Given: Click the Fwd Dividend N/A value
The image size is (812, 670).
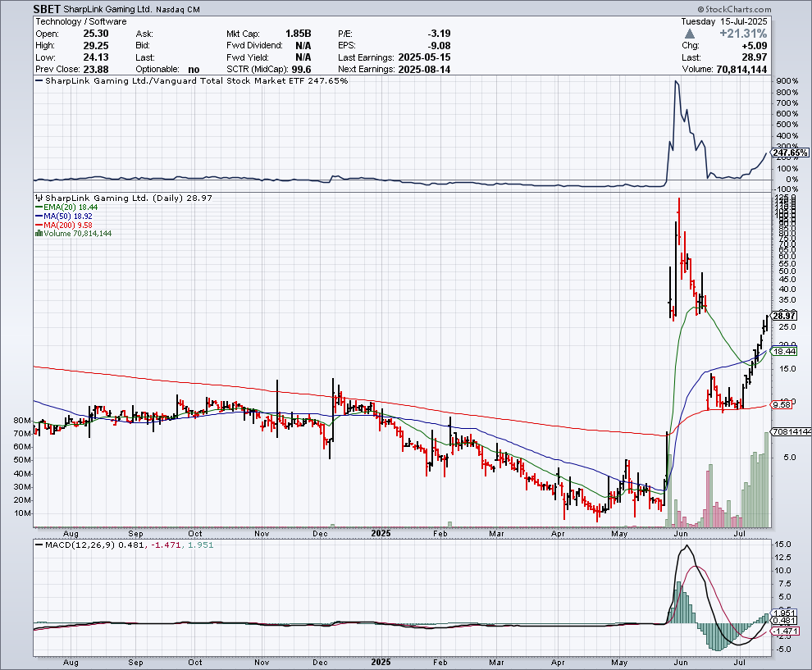Looking at the screenshot, I should point(303,46).
